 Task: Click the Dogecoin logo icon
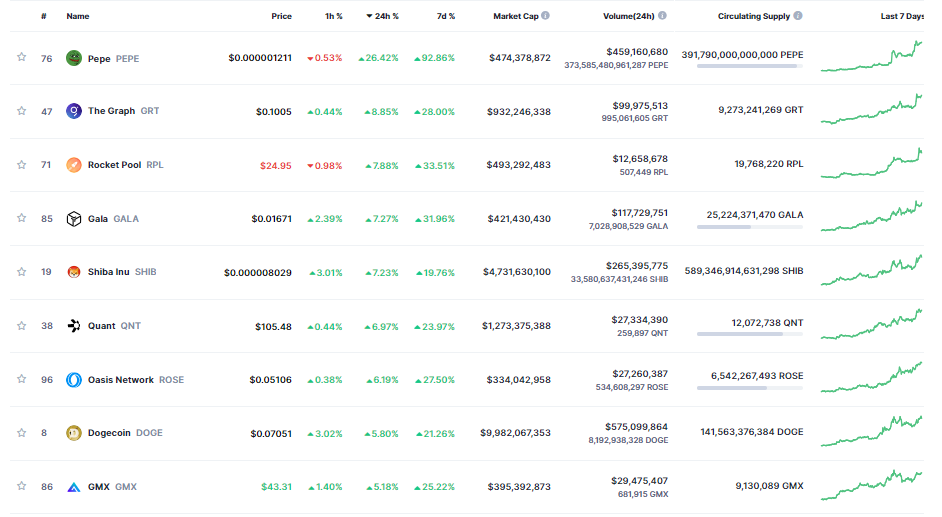(73, 433)
